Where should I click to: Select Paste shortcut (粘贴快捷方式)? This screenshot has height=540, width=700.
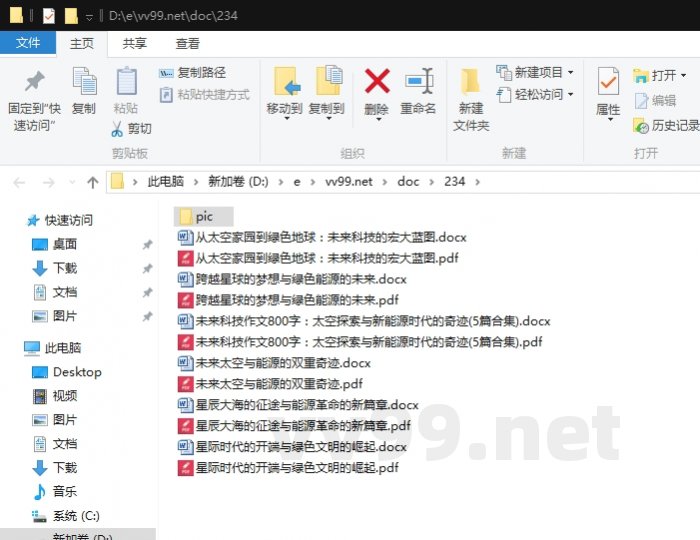[x=204, y=95]
